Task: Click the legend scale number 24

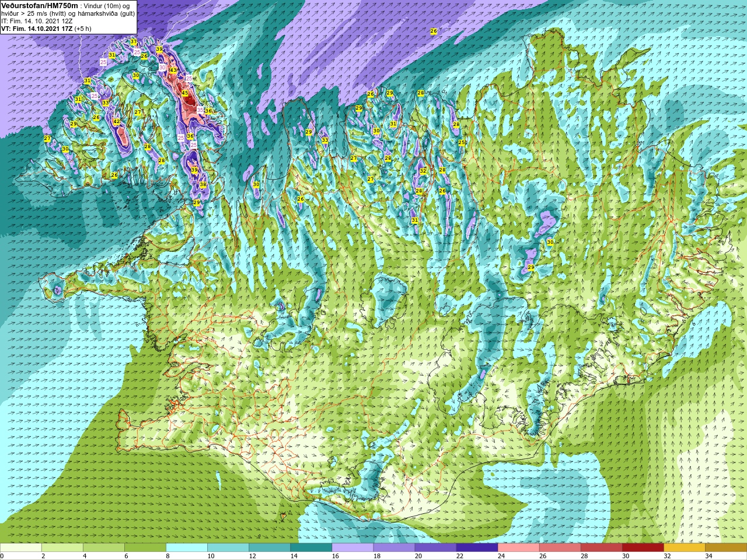Action: click(x=502, y=556)
